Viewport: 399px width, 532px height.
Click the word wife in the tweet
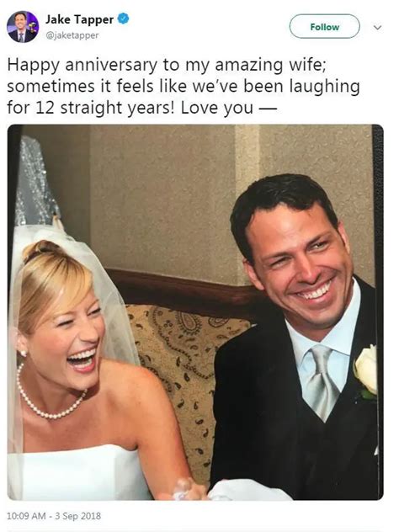pos(306,65)
